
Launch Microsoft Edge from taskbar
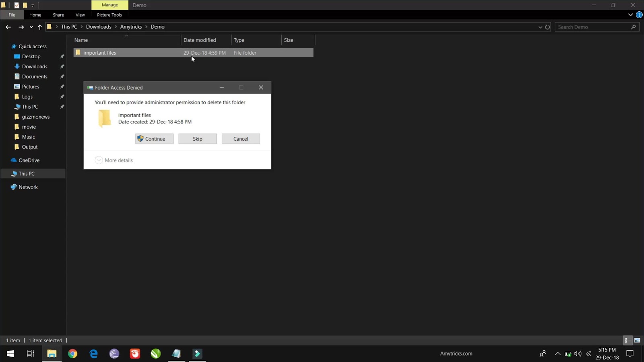pyautogui.click(x=93, y=354)
